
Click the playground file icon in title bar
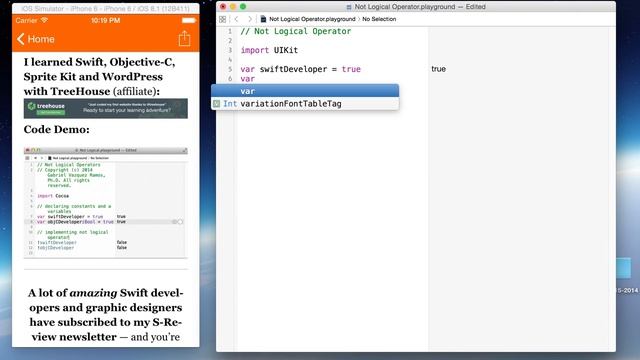[x=349, y=7]
